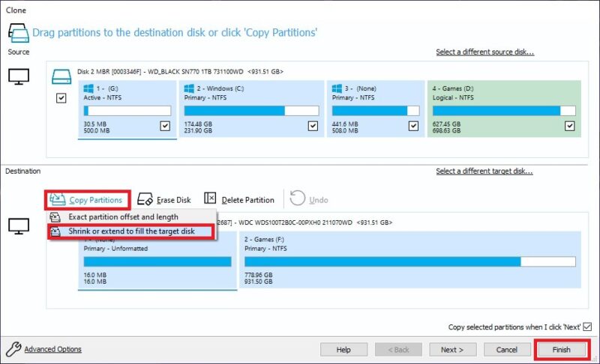Click usage bar of source Games (D:) partition

(x=504, y=111)
